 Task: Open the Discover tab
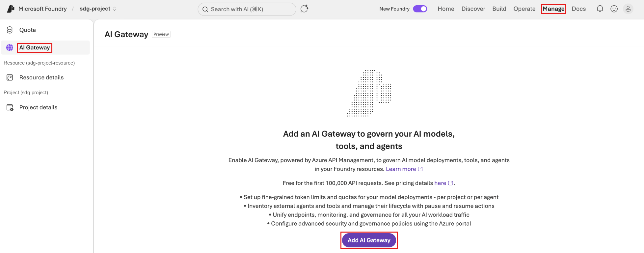click(x=473, y=9)
